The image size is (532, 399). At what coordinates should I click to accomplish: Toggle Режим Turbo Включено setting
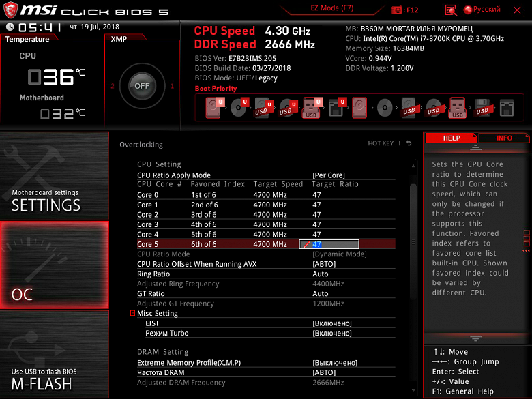point(332,333)
